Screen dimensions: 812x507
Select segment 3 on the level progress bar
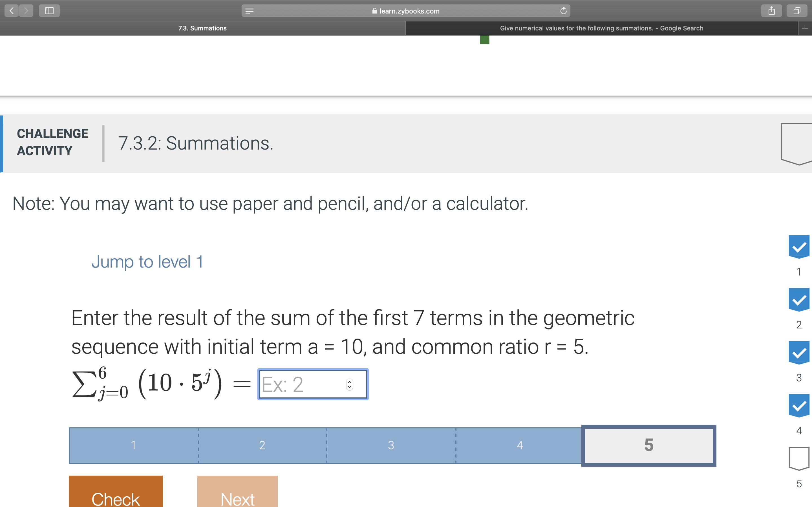[390, 445]
